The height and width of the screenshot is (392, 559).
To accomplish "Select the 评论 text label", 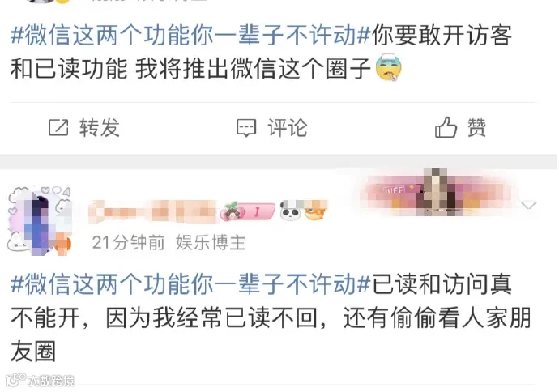I will point(288,128).
